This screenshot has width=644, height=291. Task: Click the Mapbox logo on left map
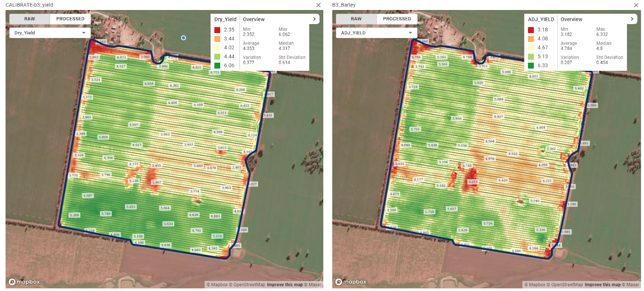point(24,282)
